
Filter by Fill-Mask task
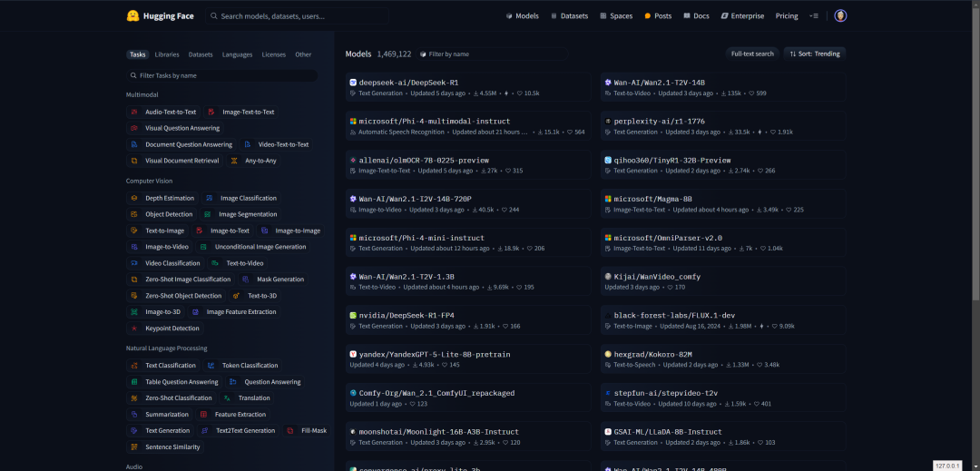point(308,430)
